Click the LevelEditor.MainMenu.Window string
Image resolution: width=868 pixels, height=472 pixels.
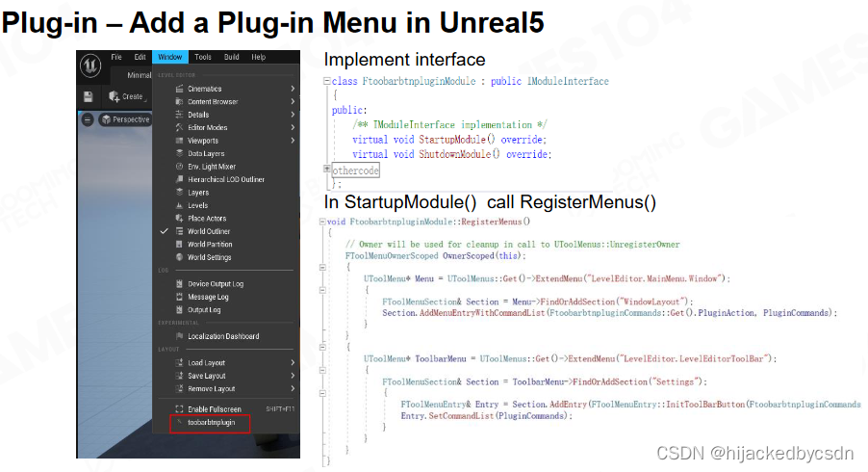655,278
